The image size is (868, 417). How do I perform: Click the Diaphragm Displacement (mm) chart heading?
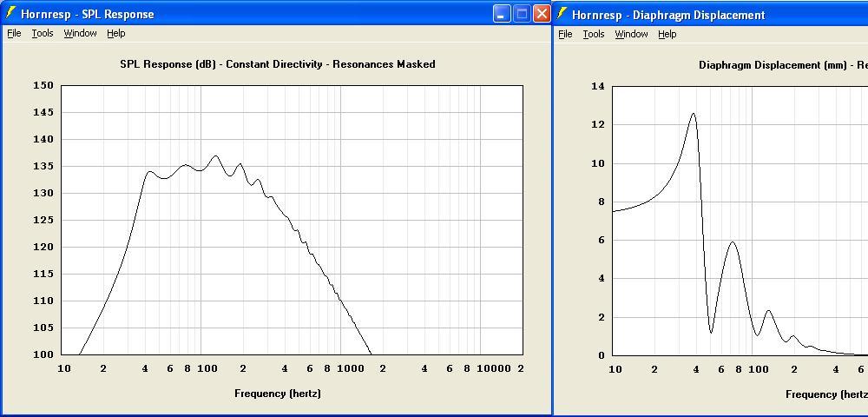pyautogui.click(x=783, y=65)
